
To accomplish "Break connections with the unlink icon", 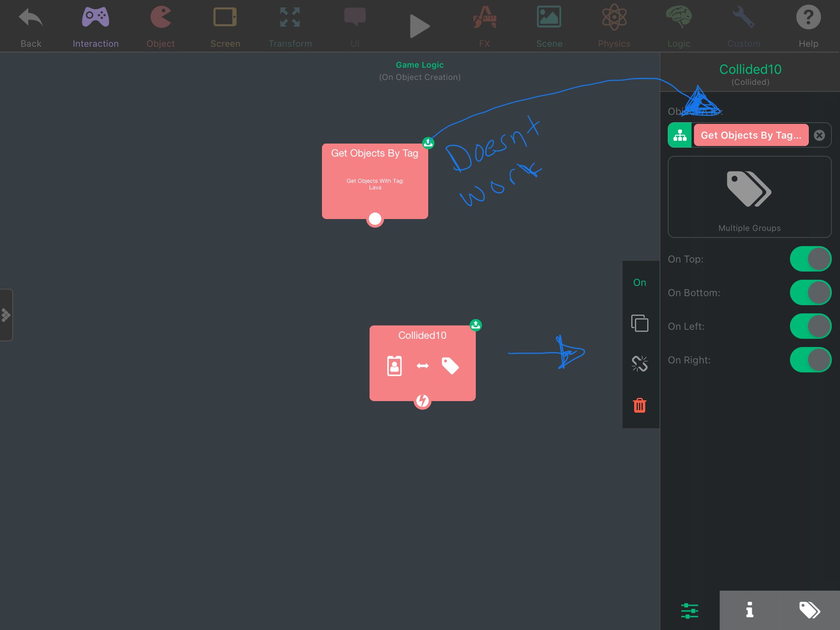I will click(x=639, y=363).
